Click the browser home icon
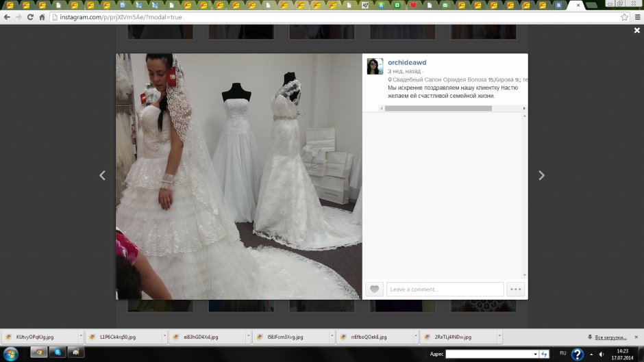The width and height of the screenshot is (644, 362). click(42, 17)
